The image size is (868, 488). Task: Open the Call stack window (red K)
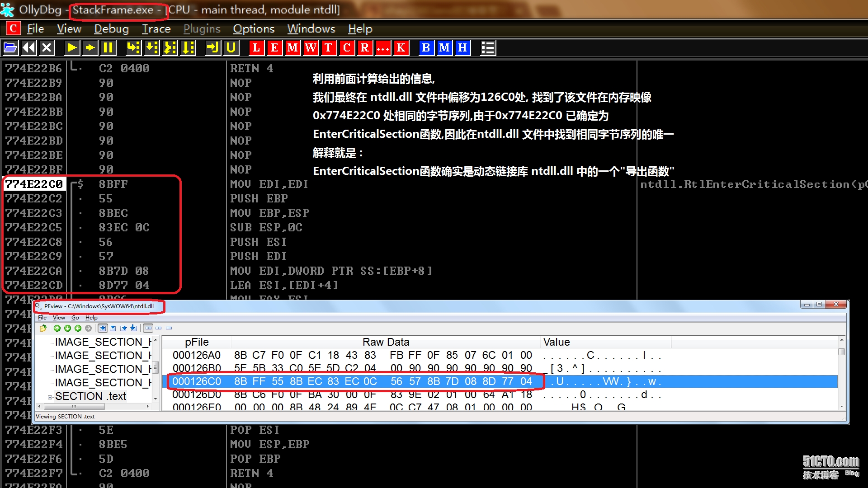(401, 47)
